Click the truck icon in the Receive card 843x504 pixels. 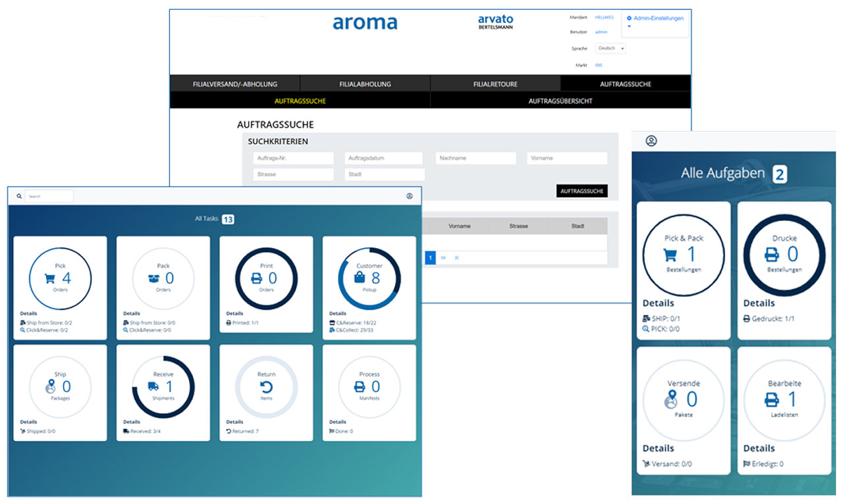[x=153, y=387]
